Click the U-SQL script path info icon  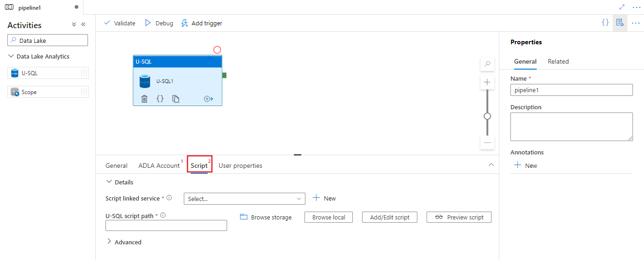tap(163, 215)
